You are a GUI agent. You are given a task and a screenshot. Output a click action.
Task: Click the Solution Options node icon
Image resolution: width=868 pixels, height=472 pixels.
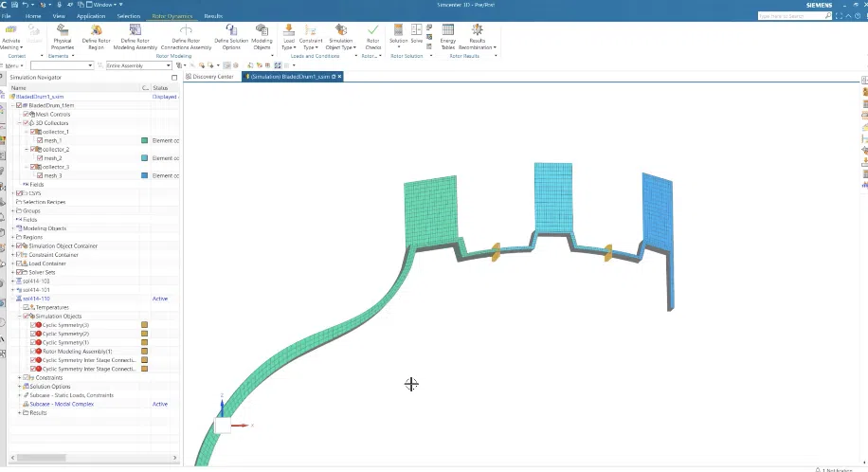[x=26, y=387]
